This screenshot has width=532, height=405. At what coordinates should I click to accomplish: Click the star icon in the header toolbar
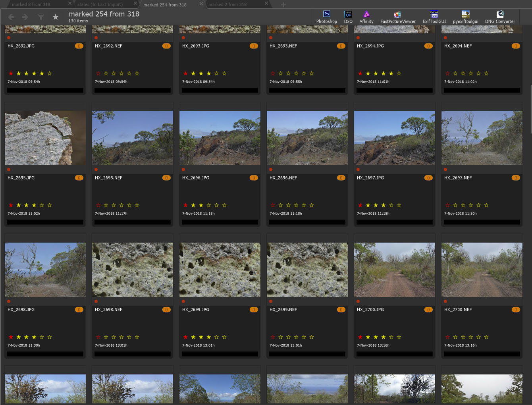click(x=56, y=17)
